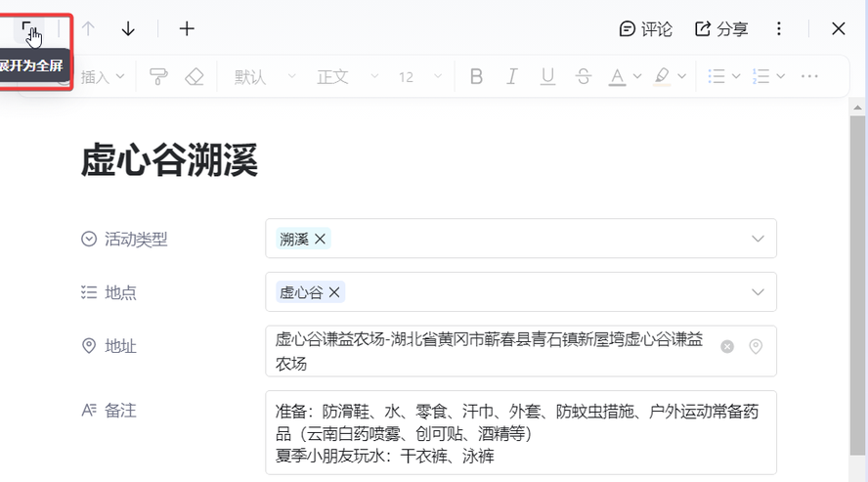Click the 地点 multi-select type icon
The width and height of the screenshot is (868, 482).
pos(89,292)
